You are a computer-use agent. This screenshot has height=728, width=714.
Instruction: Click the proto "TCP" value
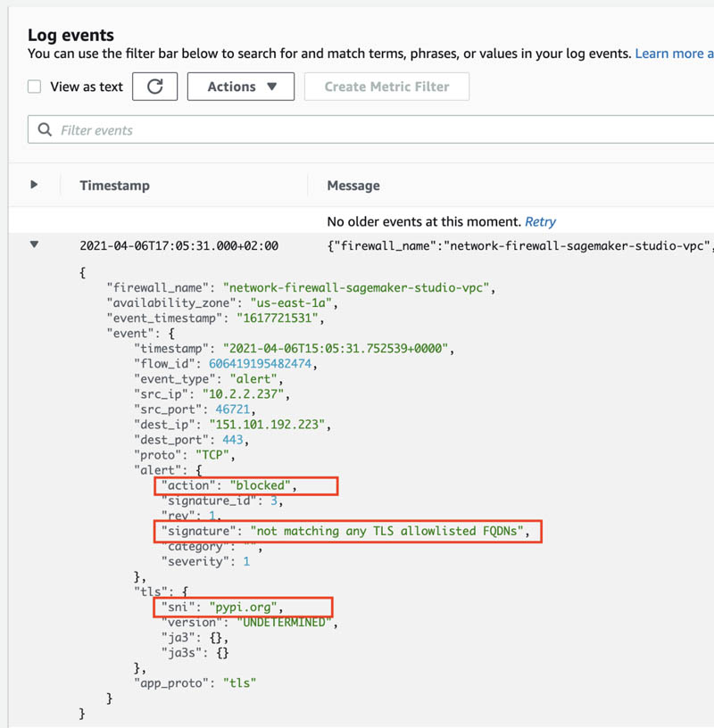pos(212,455)
